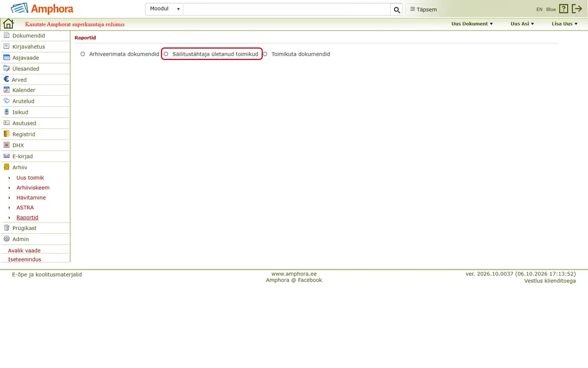Viewport: 588px width, 368px height.
Task: Open Vestlus klienditoega chat link
Action: click(x=550, y=281)
